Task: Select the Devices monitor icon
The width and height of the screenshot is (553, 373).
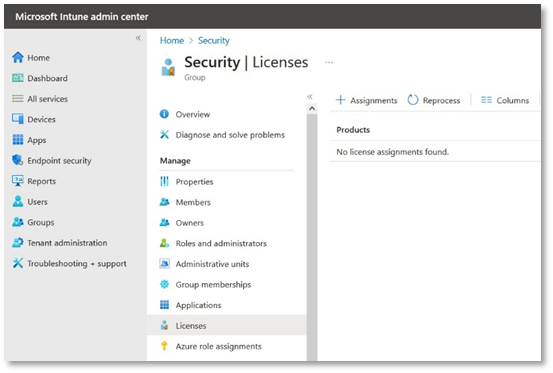Action: [17, 119]
